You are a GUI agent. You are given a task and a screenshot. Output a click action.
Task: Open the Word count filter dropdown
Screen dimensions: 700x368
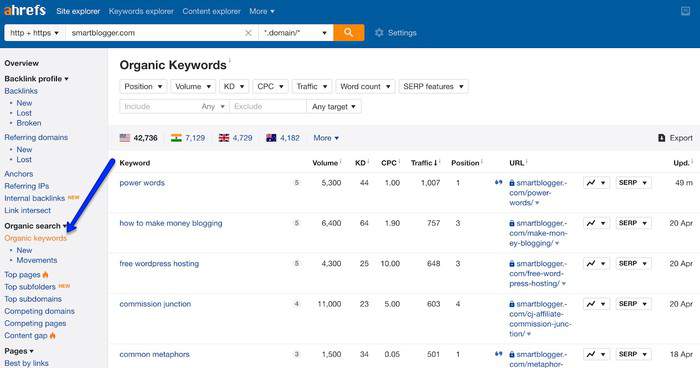(x=365, y=86)
